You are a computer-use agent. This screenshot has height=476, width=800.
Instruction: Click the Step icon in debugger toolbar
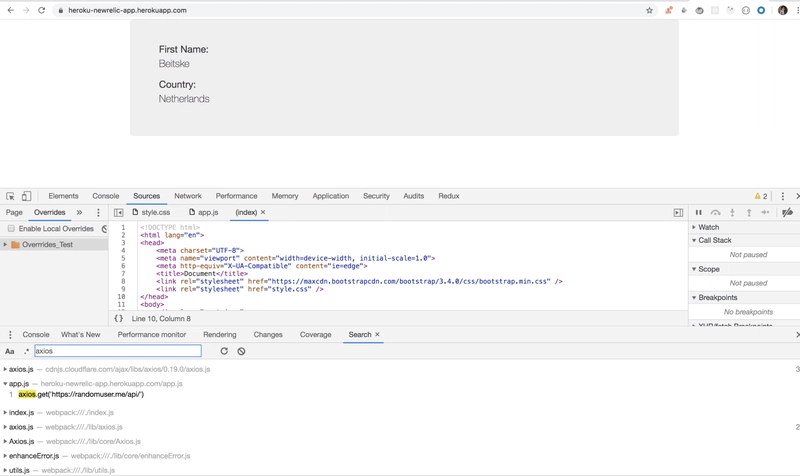[765, 212]
